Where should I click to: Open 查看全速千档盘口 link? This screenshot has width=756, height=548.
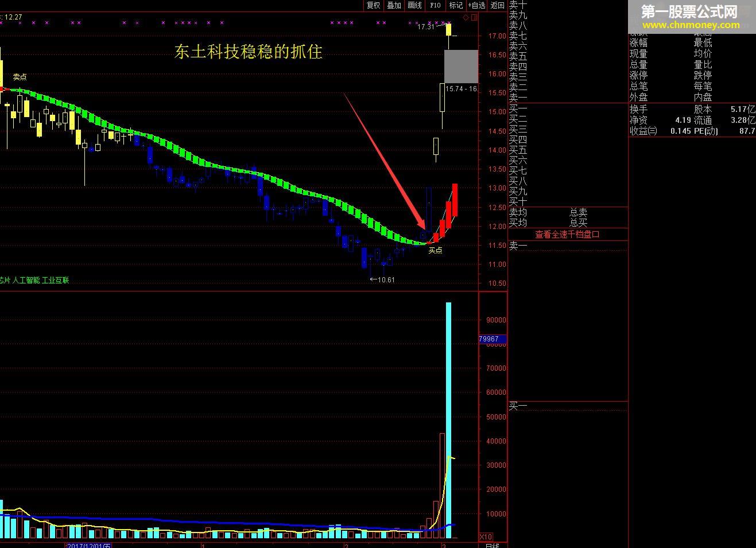[x=567, y=234]
